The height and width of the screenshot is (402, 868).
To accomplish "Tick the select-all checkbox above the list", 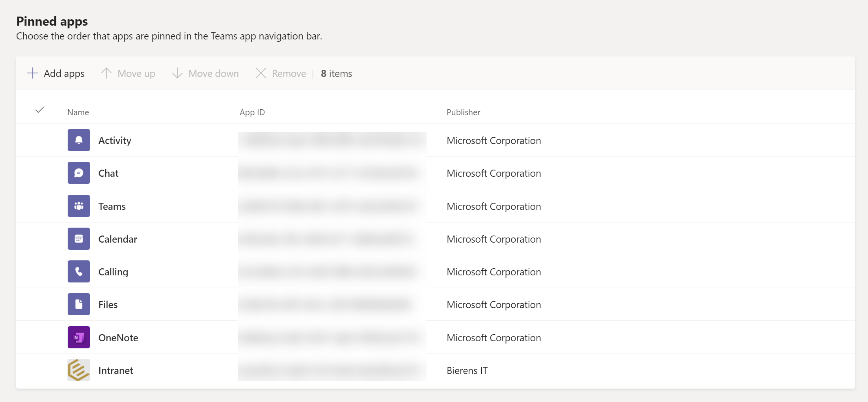I will (39, 111).
